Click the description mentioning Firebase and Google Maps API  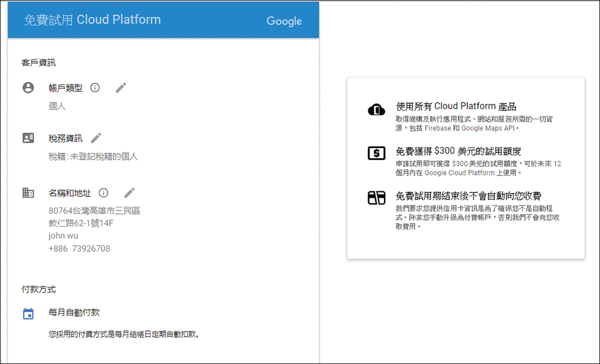pos(474,124)
